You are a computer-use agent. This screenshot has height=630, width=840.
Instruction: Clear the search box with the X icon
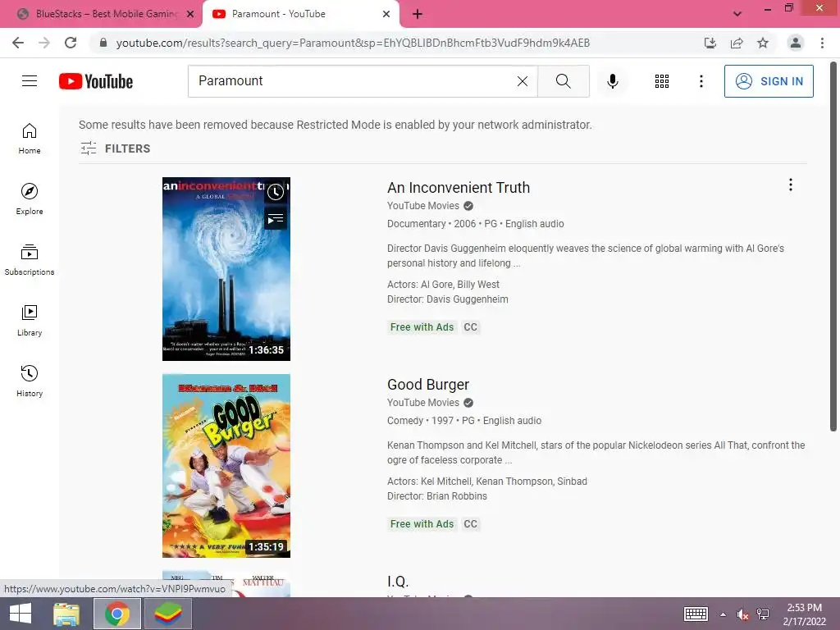click(523, 81)
